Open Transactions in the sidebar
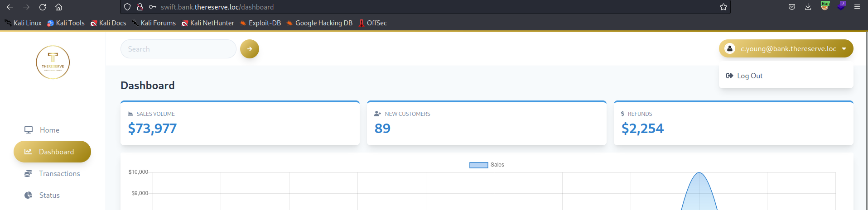The height and width of the screenshot is (210, 868). pyautogui.click(x=59, y=174)
